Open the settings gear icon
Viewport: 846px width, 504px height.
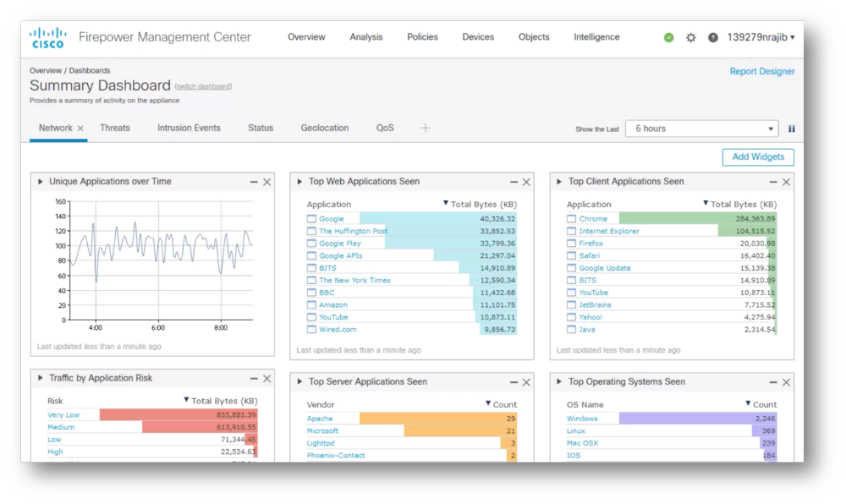coord(690,37)
